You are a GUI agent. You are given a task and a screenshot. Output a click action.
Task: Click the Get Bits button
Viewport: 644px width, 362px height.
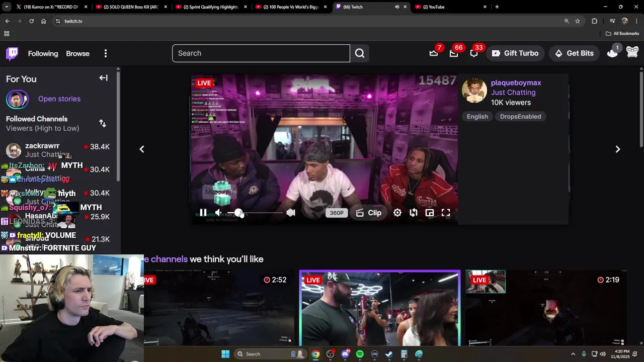574,53
